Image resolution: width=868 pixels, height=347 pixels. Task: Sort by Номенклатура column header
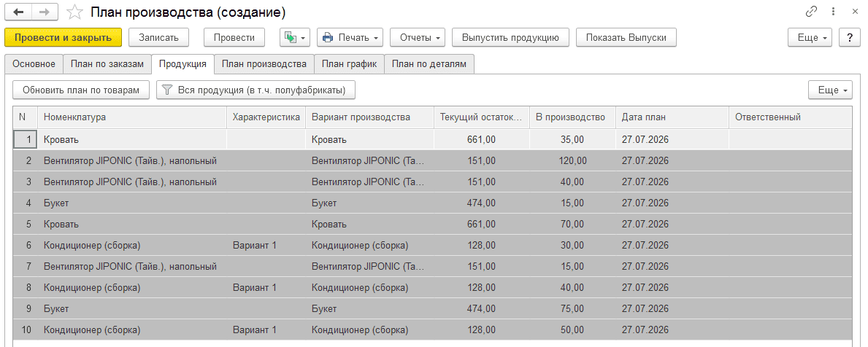[x=132, y=117]
